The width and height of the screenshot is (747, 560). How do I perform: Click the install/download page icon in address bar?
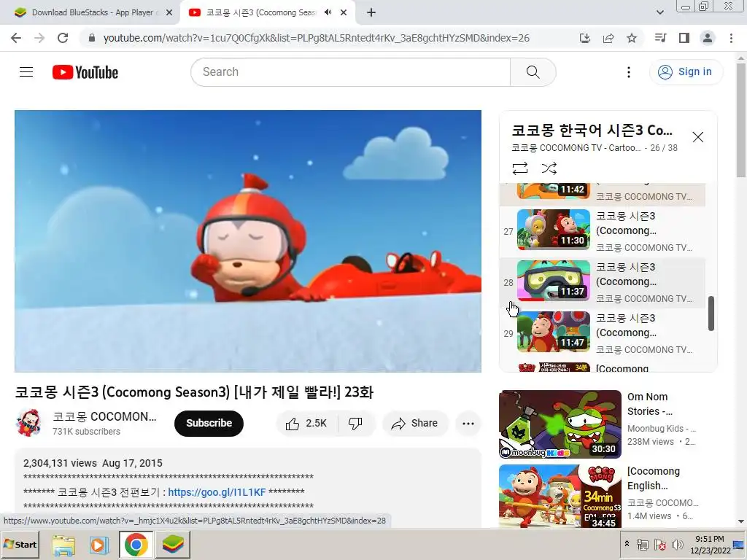(x=584, y=38)
